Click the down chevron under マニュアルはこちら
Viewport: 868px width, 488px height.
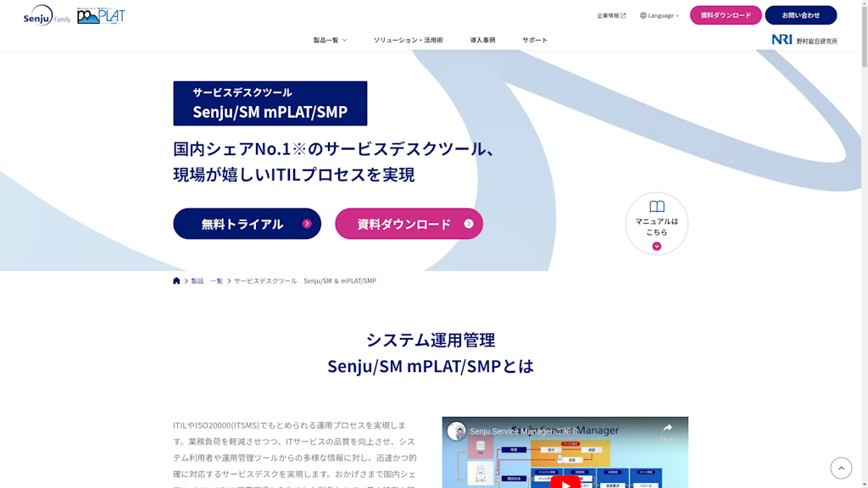coord(657,246)
